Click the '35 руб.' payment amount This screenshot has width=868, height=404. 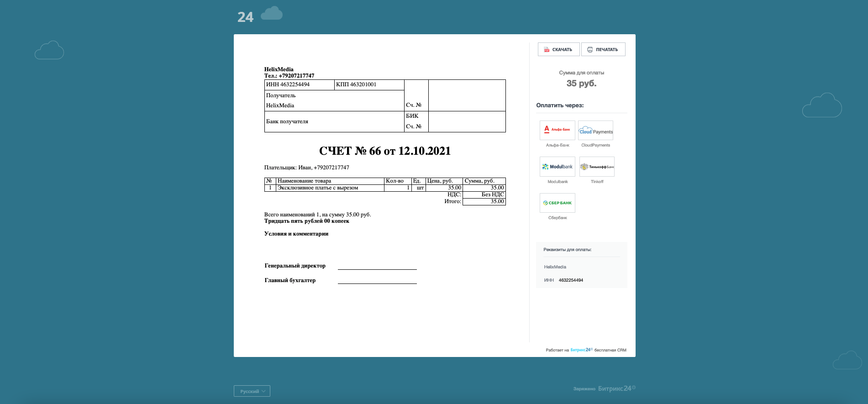(x=581, y=84)
